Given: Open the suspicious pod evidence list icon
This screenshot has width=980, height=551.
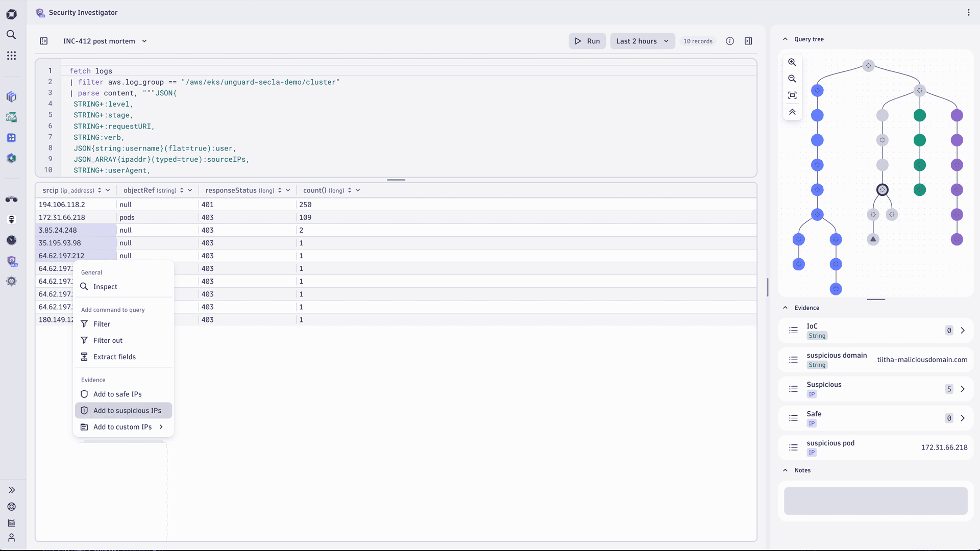Looking at the screenshot, I should coord(793,447).
